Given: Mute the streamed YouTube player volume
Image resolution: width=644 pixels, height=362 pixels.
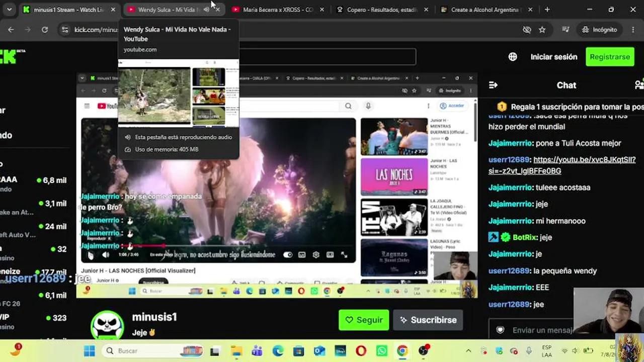Looking at the screenshot, I should pyautogui.click(x=105, y=255).
